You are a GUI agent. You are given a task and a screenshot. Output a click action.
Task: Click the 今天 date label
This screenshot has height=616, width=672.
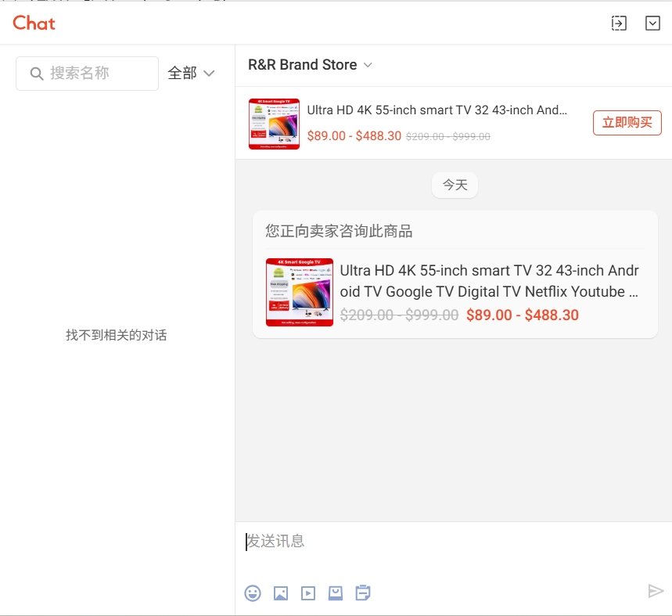pyautogui.click(x=455, y=186)
